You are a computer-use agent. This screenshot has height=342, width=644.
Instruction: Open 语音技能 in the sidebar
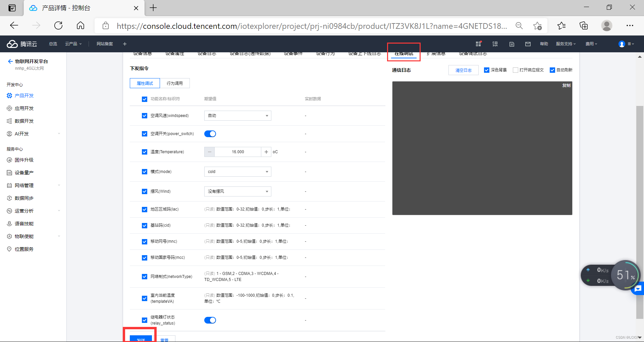point(24,224)
